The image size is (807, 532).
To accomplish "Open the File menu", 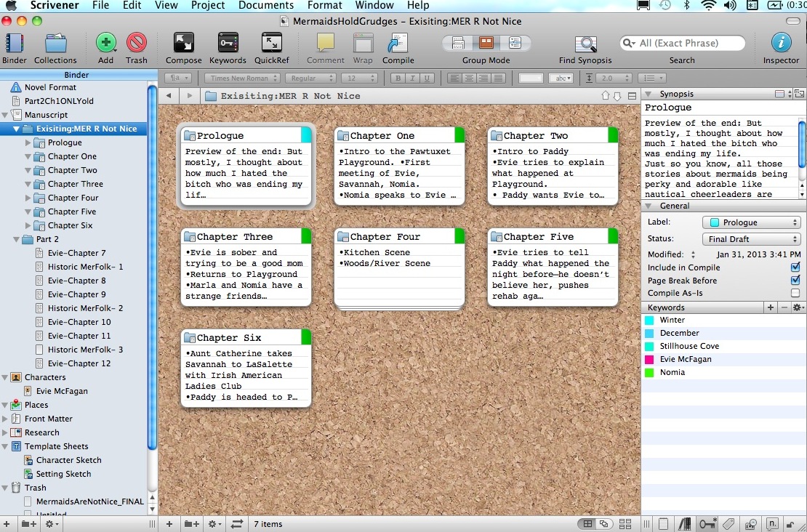I will pos(100,6).
